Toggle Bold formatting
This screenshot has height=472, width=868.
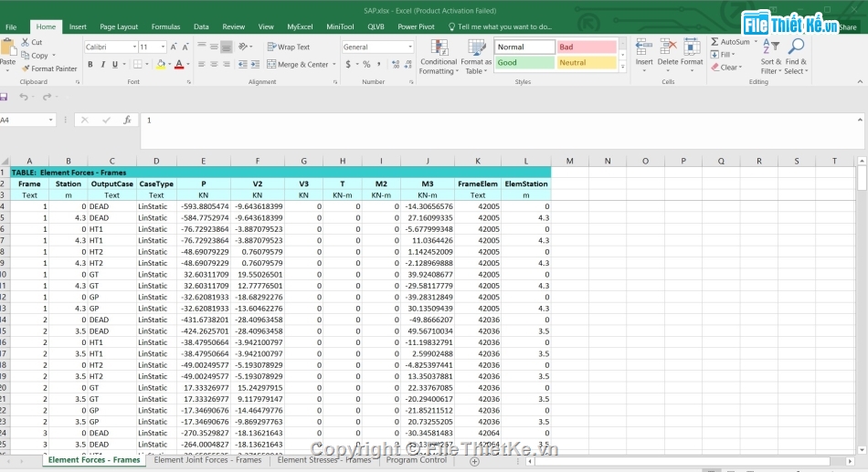[x=90, y=64]
